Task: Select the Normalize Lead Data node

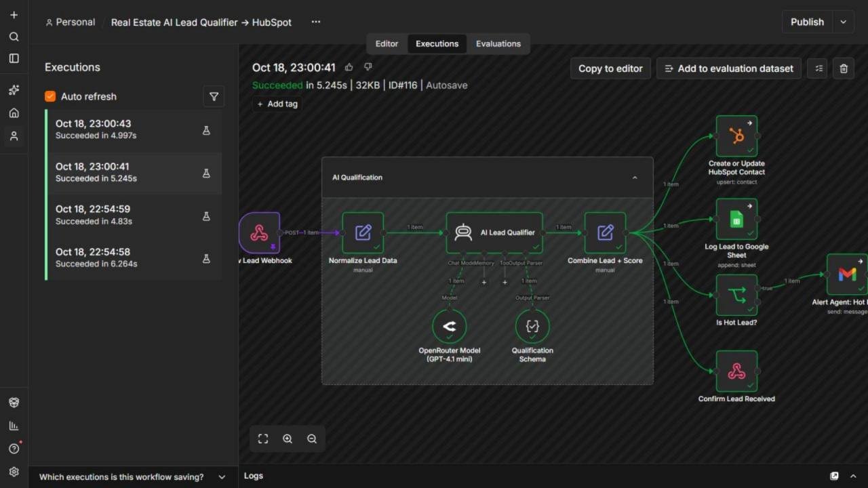Action: click(x=363, y=232)
